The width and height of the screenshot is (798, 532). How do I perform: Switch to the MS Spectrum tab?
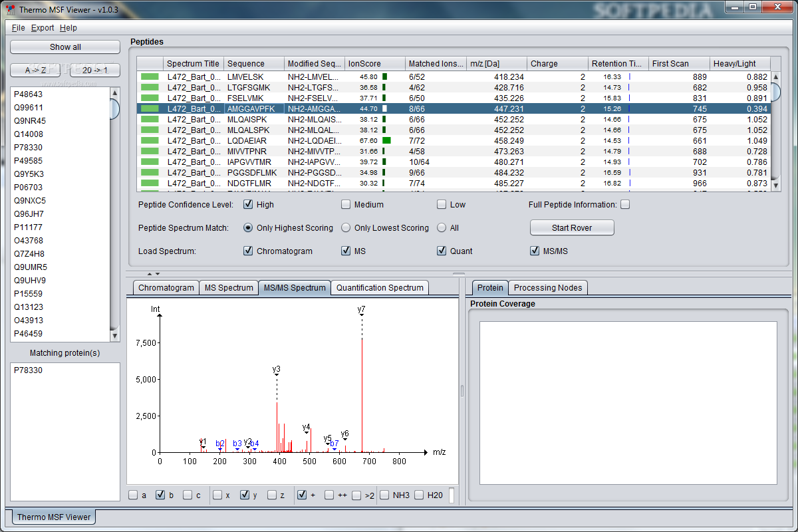(x=229, y=287)
